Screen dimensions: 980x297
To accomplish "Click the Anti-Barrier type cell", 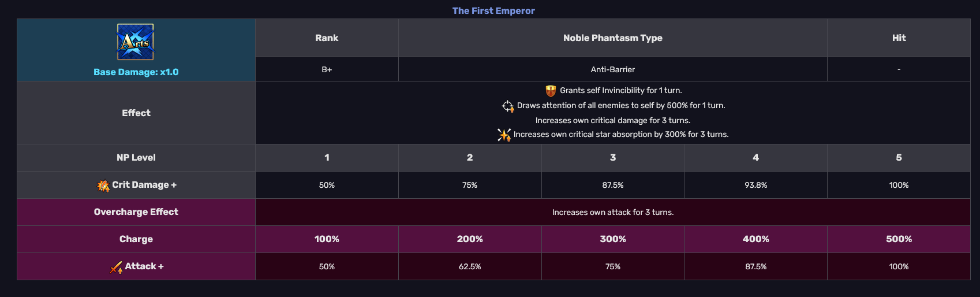I will [x=612, y=69].
